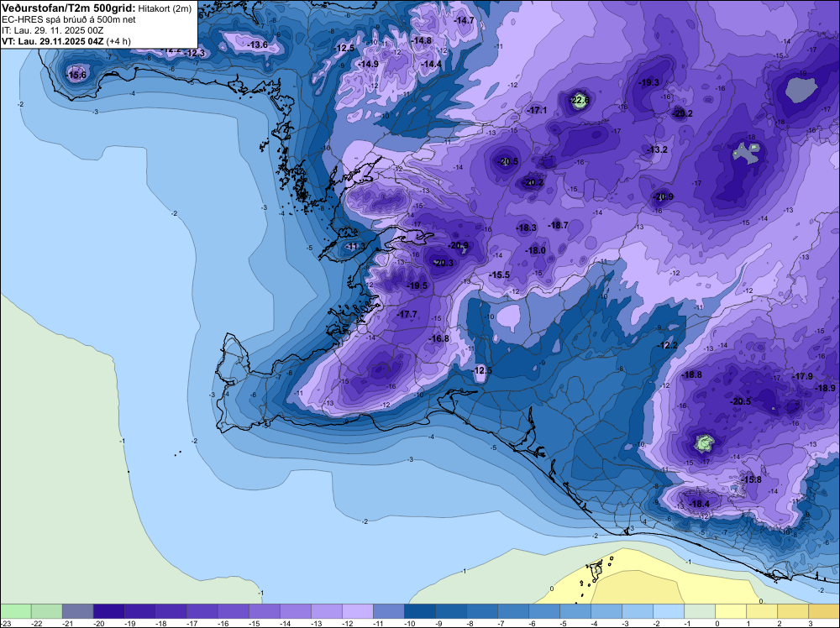The height and width of the screenshot is (628, 840).
Task: Click the -17.1 temperature label
Action: (x=537, y=110)
